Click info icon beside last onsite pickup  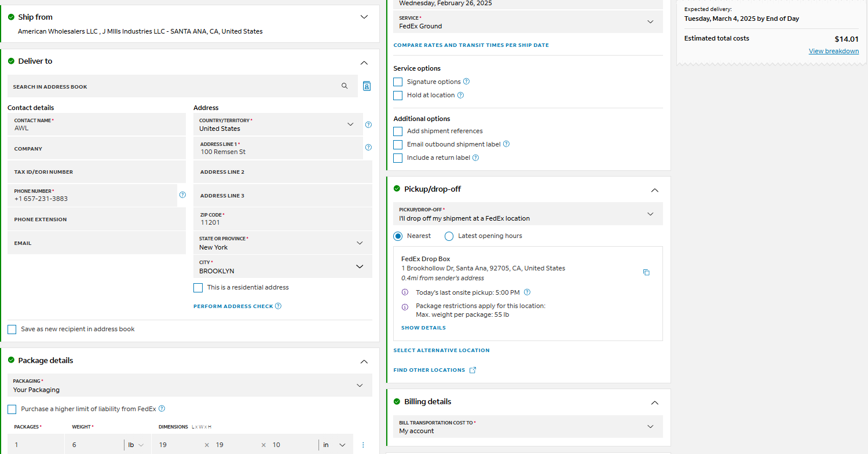point(405,292)
